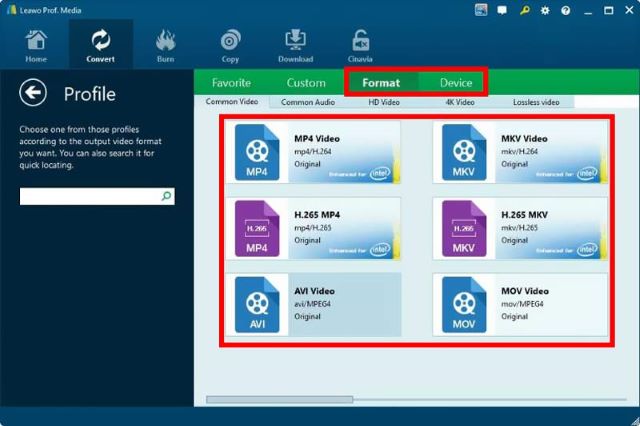Viewport: 640px width, 426px height.
Task: Click the profile search input field
Action: click(97, 196)
